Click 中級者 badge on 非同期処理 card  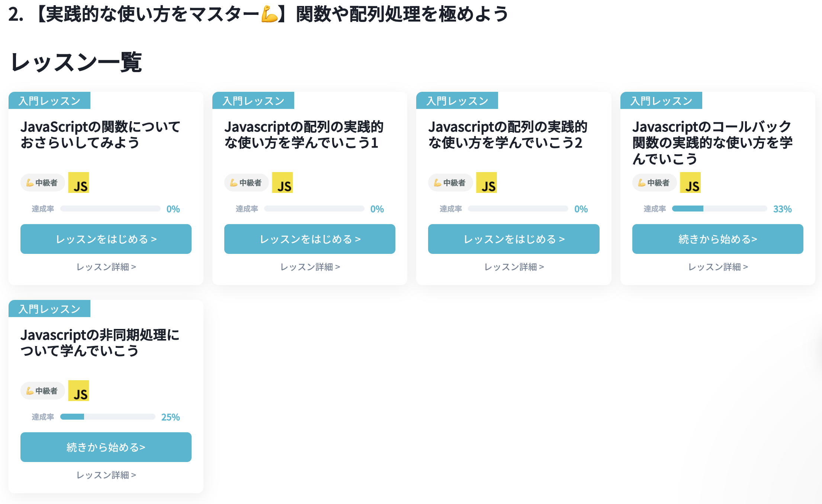[x=42, y=391]
